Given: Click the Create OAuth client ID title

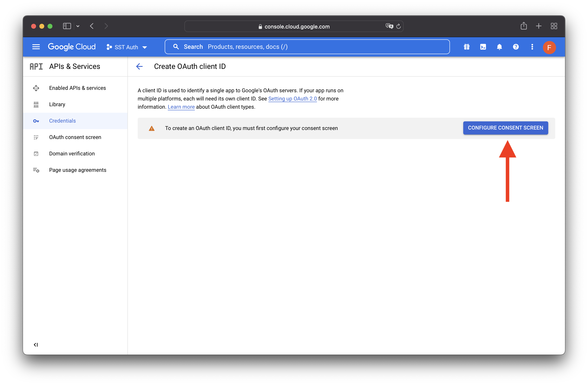Looking at the screenshot, I should [190, 66].
